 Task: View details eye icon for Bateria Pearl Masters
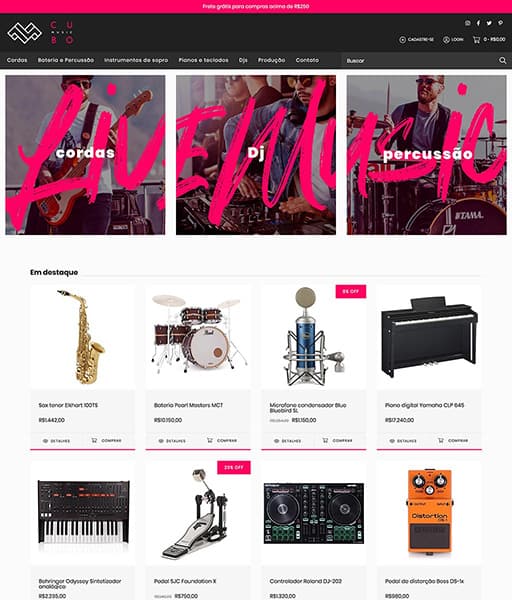[161, 441]
